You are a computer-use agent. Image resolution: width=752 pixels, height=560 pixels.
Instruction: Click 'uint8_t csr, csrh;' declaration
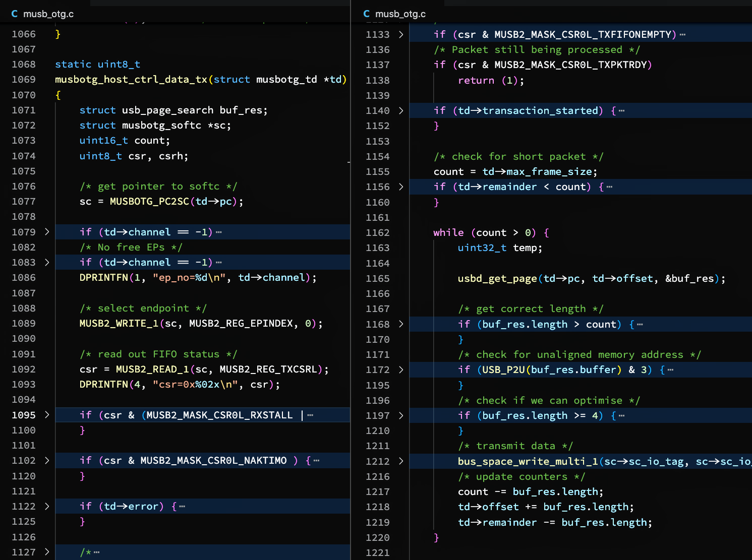pyautogui.click(x=134, y=156)
